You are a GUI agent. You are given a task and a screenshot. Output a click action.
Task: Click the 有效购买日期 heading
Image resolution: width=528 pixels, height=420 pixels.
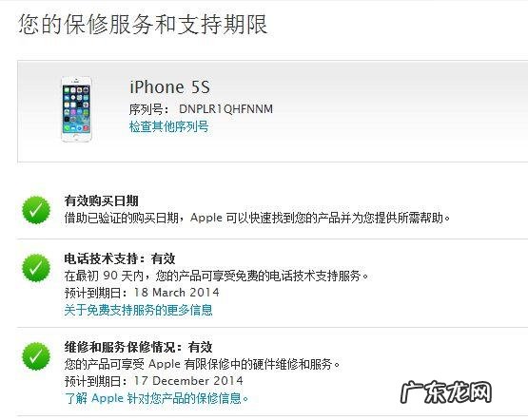click(x=102, y=200)
